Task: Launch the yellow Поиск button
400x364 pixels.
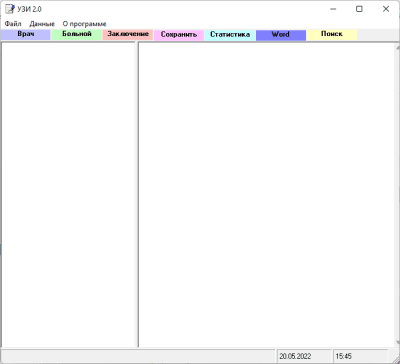Action: tap(332, 35)
